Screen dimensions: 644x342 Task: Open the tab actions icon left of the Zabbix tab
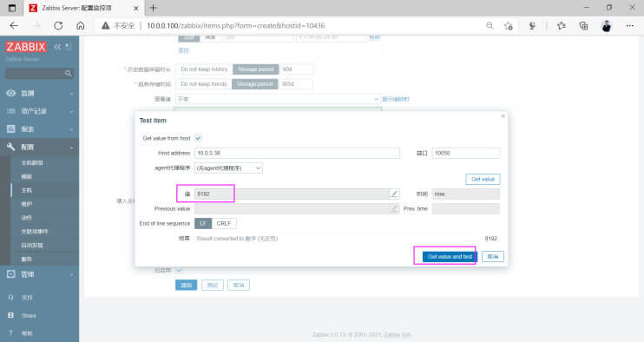click(x=12, y=8)
